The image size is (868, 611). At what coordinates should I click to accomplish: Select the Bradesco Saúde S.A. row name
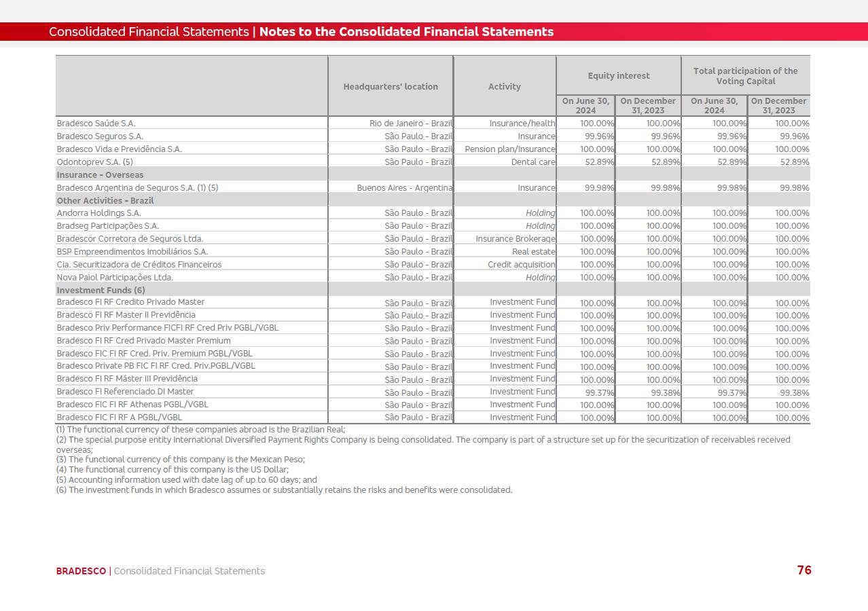[96, 124]
